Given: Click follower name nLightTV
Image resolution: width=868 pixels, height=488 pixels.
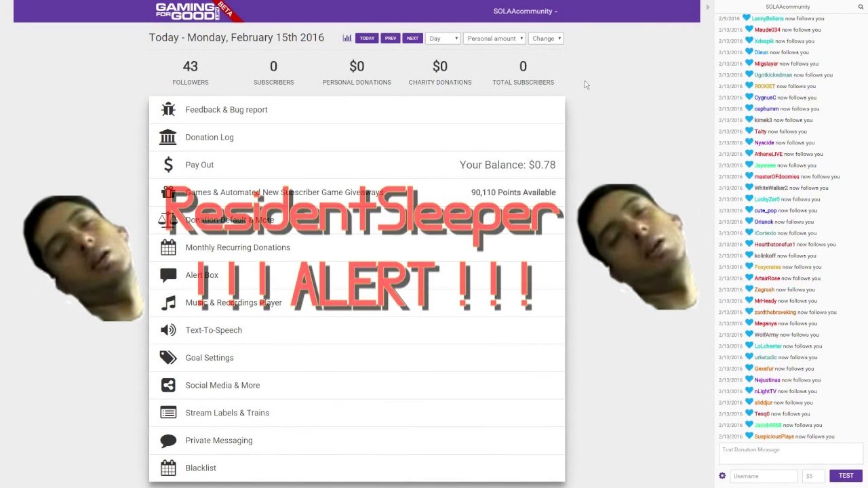Looking at the screenshot, I should click(766, 391).
